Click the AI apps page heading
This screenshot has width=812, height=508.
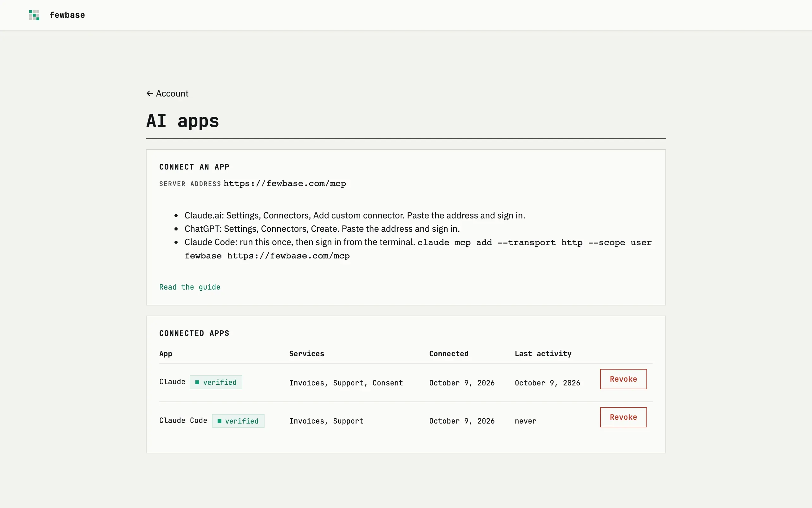tap(182, 121)
